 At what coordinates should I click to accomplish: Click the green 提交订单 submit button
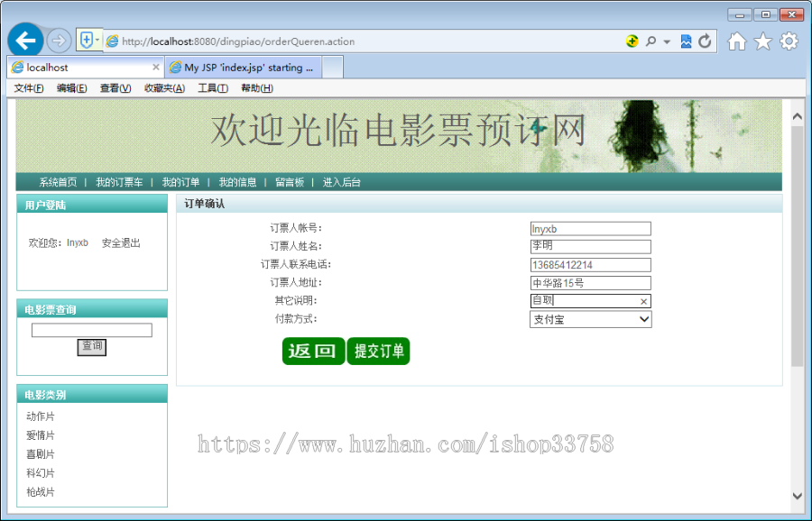point(378,350)
